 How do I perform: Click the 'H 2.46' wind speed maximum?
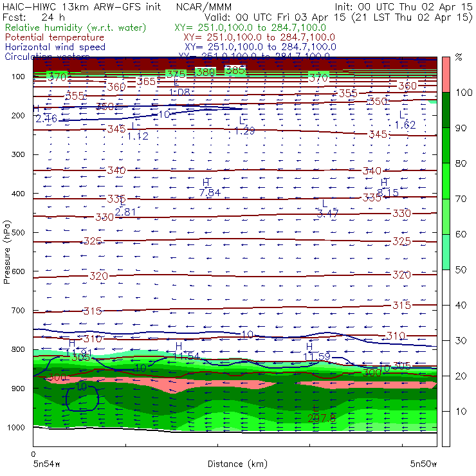[x=45, y=114]
